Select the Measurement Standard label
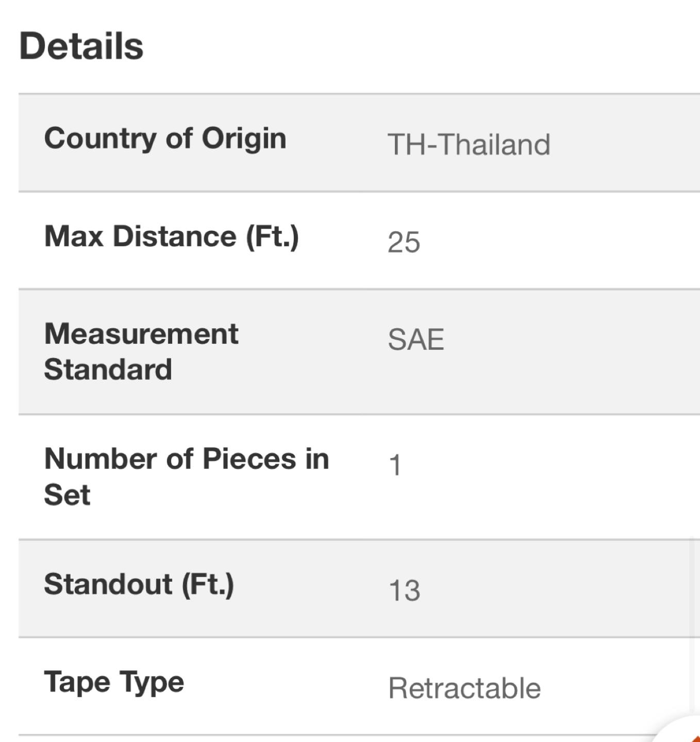The height and width of the screenshot is (742, 700). tap(141, 351)
